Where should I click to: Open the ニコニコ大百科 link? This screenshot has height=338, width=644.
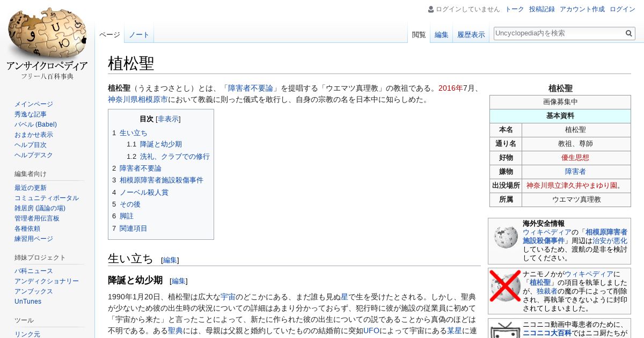(x=547, y=333)
